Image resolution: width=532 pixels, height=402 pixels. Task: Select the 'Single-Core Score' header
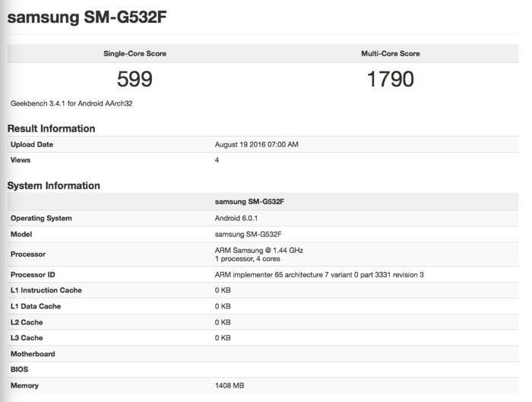pos(135,54)
